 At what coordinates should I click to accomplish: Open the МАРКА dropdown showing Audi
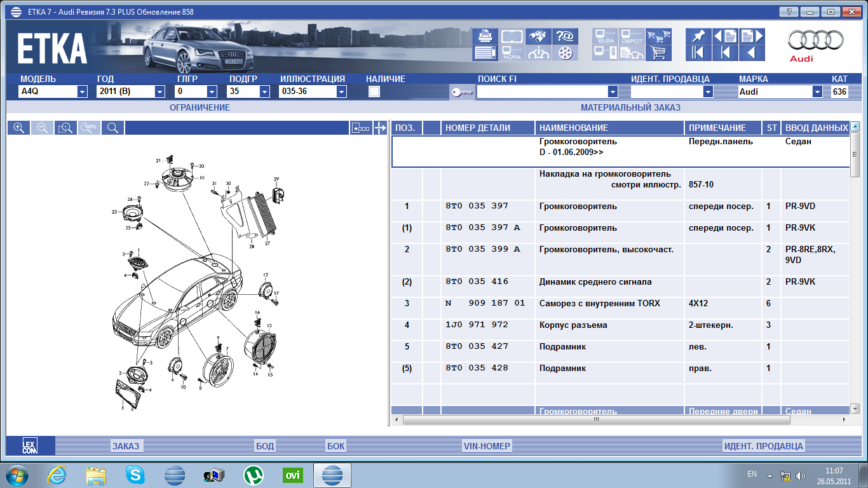pos(817,91)
